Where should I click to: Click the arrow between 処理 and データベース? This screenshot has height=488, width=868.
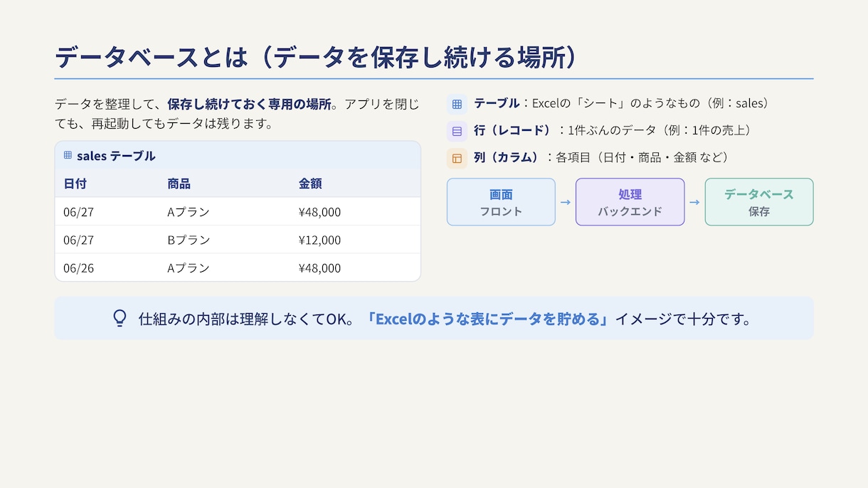click(694, 202)
